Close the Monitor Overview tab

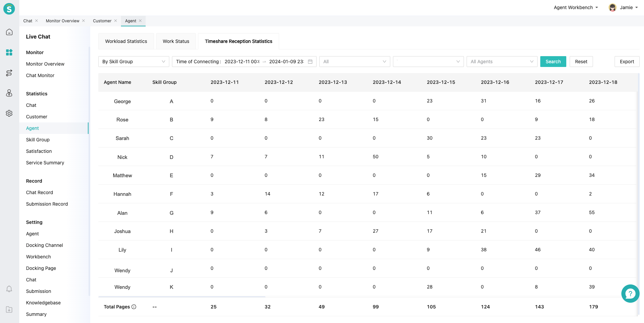(x=83, y=21)
